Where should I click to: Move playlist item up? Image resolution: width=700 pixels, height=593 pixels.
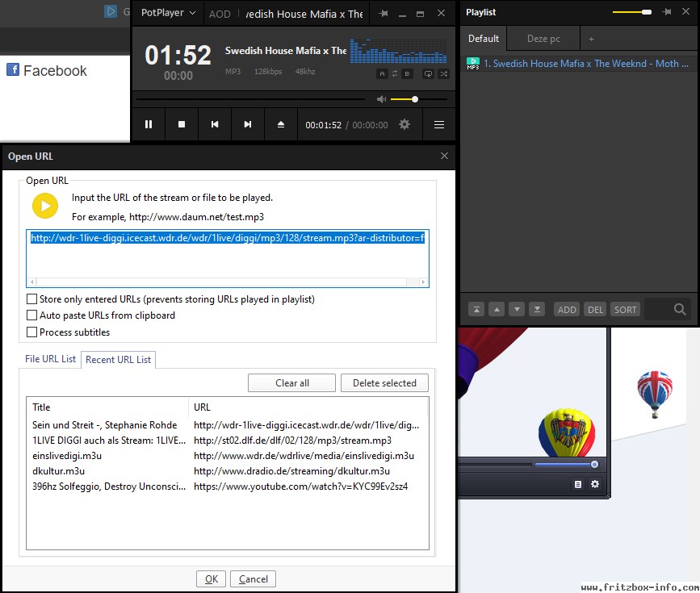click(497, 309)
